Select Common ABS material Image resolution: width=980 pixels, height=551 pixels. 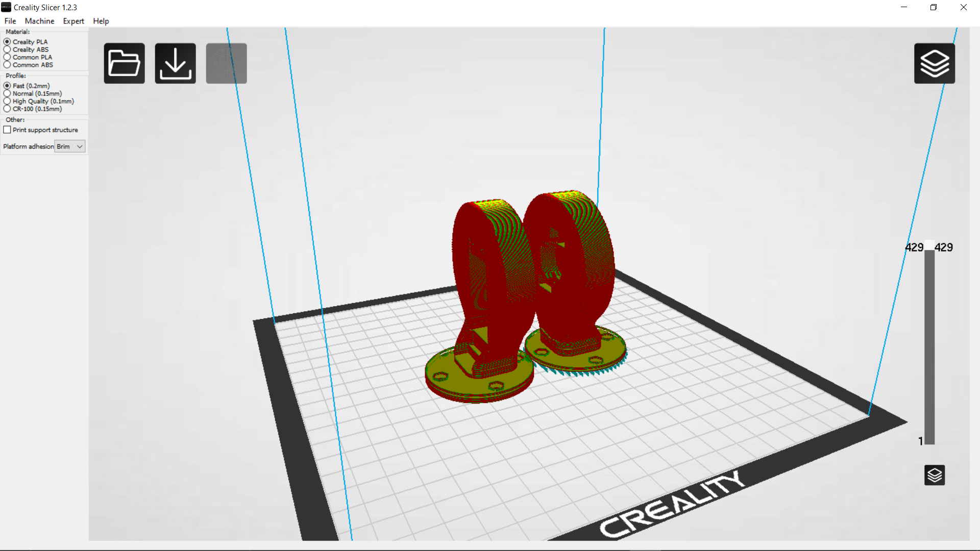click(7, 65)
